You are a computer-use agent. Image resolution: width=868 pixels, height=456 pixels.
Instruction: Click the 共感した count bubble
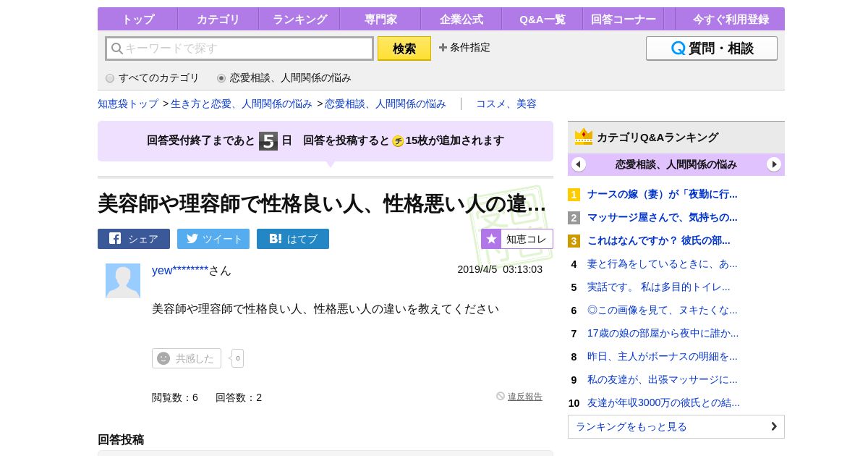click(237, 358)
